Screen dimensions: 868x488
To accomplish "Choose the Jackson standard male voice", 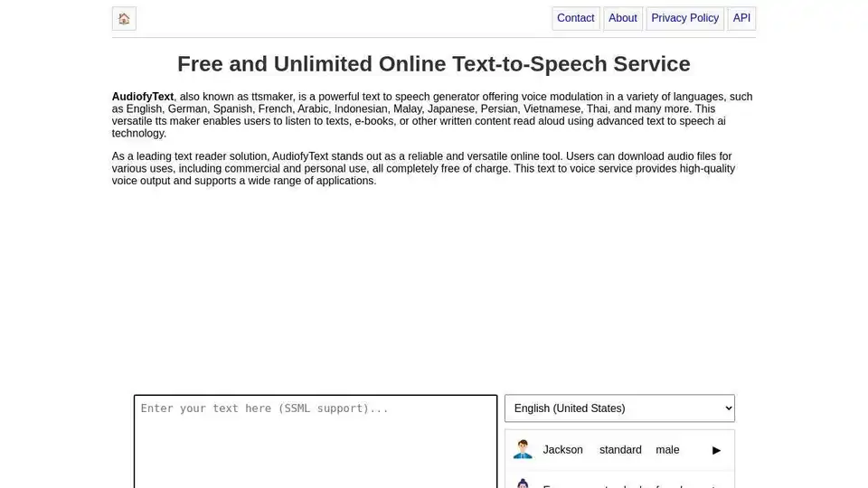I will click(619, 450).
